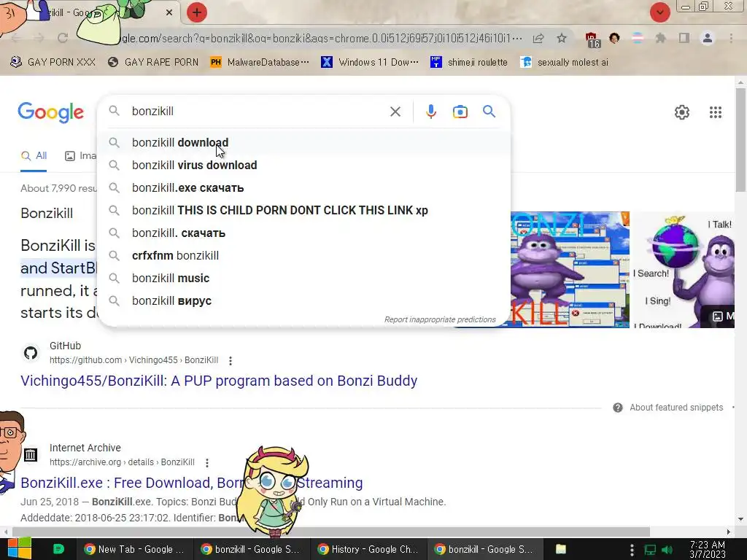The height and width of the screenshot is (560, 747).
Task: Open the extension showing the 16 badge
Action: (592, 39)
